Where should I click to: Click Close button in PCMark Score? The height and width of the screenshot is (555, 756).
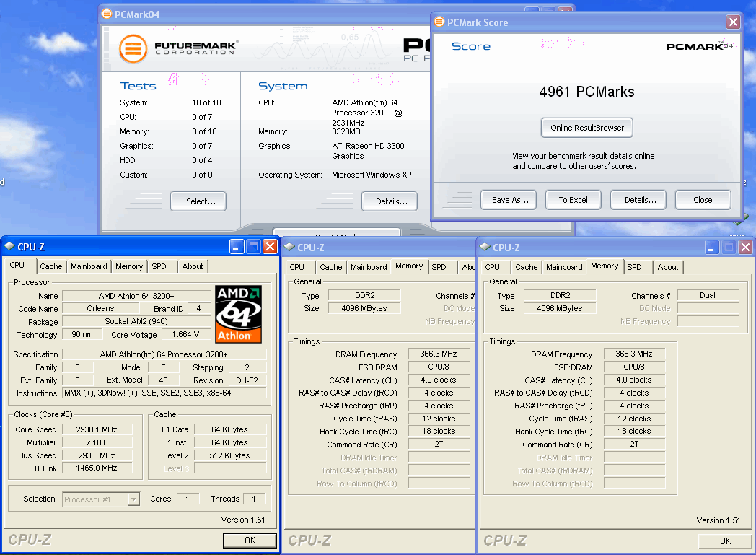click(703, 200)
